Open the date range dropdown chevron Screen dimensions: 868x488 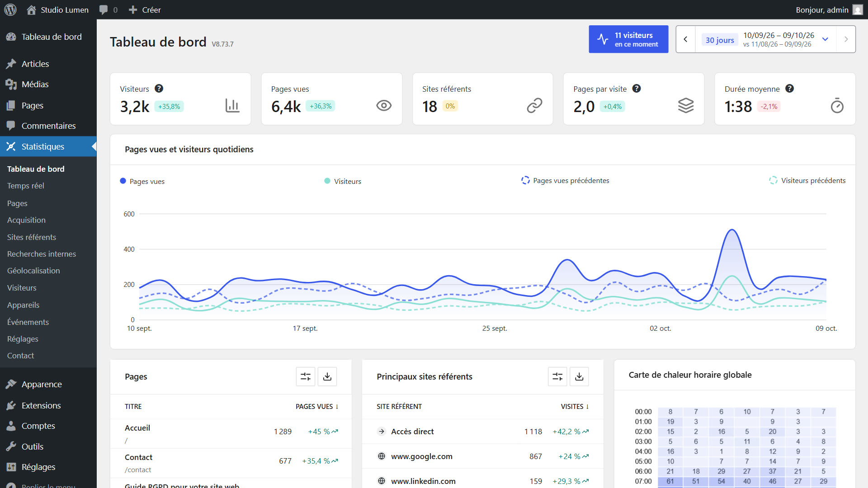825,39
